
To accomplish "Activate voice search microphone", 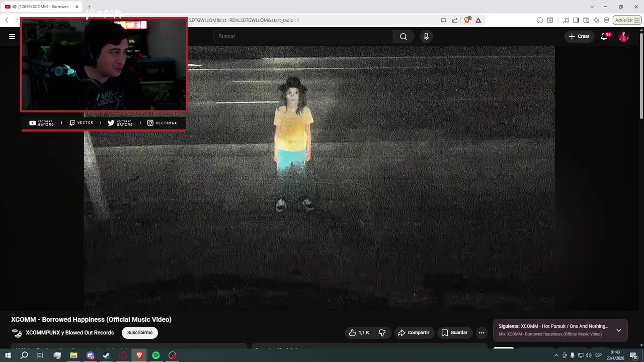I will point(426,36).
